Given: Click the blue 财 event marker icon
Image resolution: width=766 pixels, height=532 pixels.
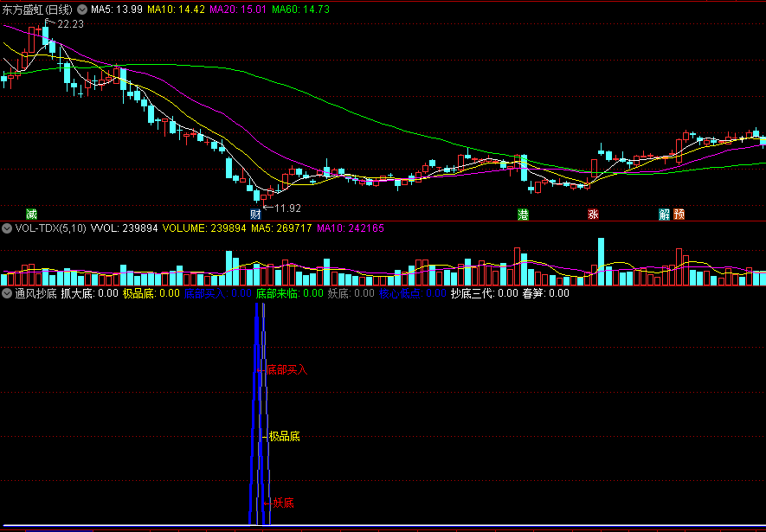Looking at the screenshot, I should pyautogui.click(x=255, y=214).
